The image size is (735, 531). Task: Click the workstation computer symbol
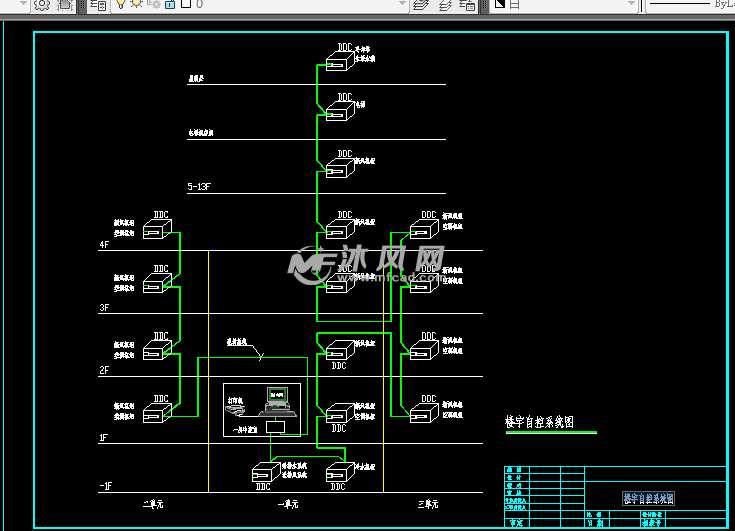(x=277, y=401)
